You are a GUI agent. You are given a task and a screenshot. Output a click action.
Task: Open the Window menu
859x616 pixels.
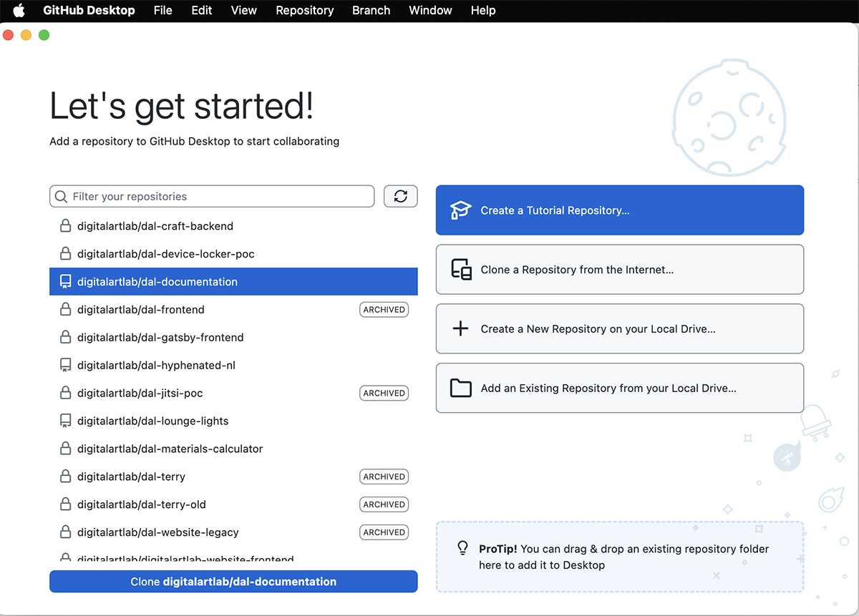[430, 10]
